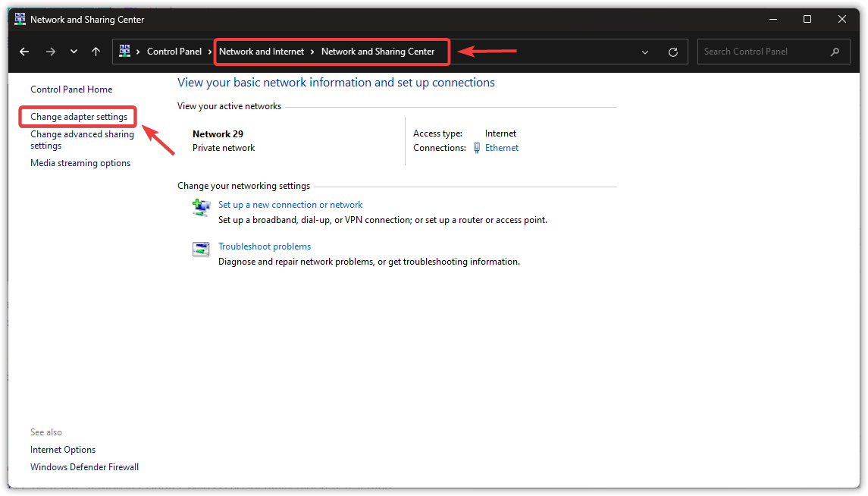Click the Back navigation arrow
The height and width of the screenshot is (496, 868).
24,52
